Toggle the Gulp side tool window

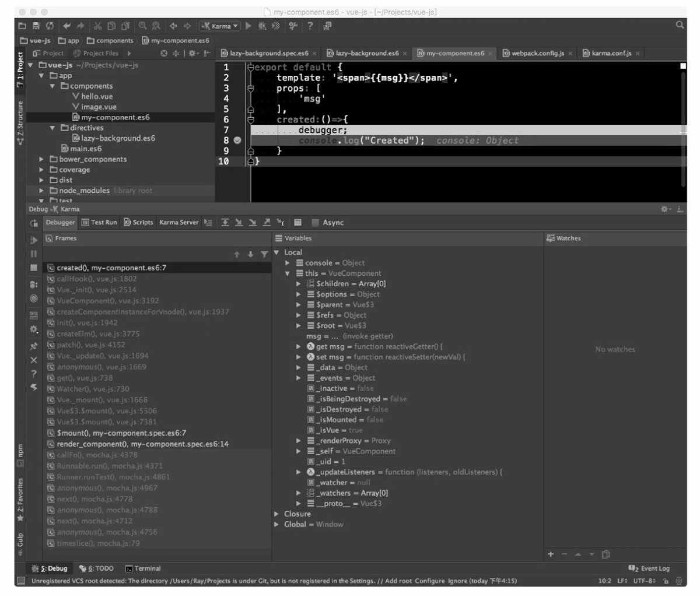20,545
